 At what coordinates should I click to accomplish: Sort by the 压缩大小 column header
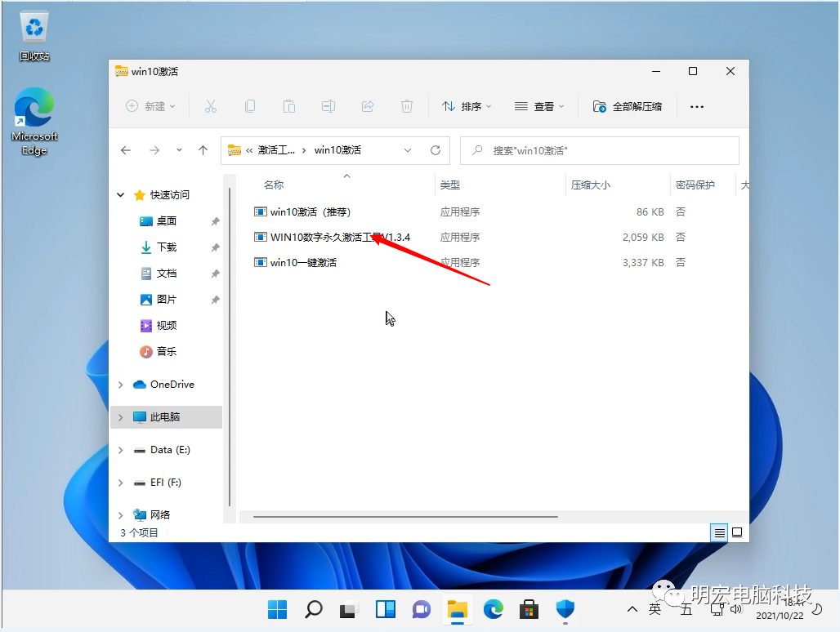(x=590, y=185)
